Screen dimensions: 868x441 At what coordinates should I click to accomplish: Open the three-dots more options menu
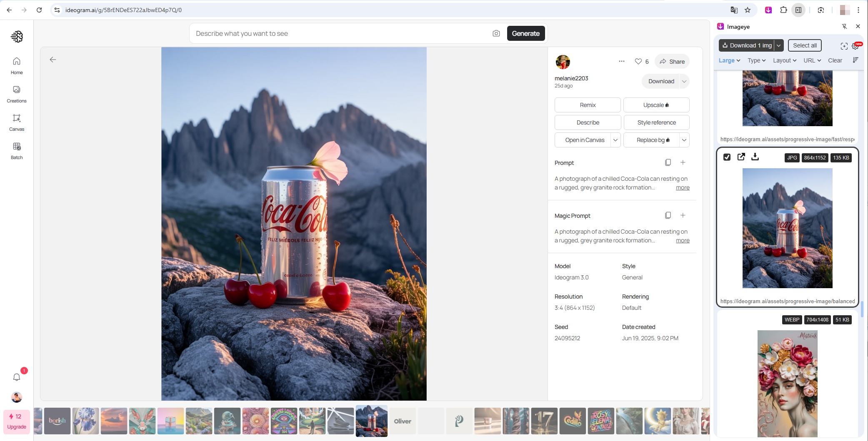pos(622,61)
